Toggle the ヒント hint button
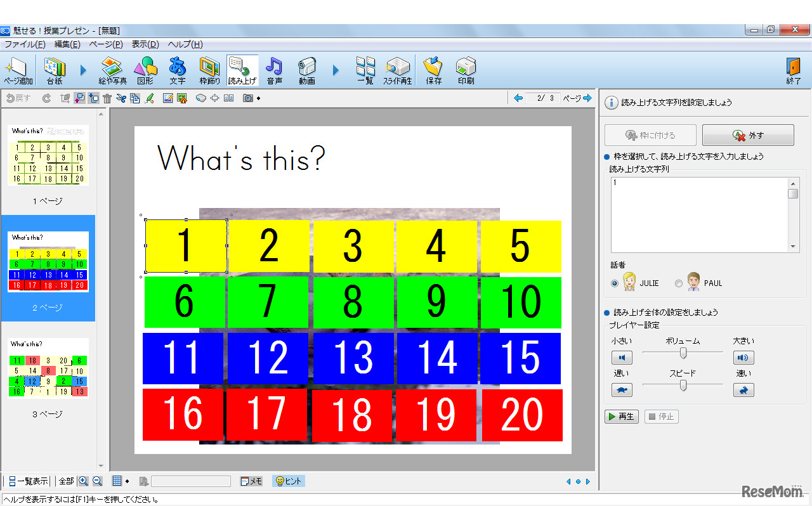The width and height of the screenshot is (812, 506). pyautogui.click(x=289, y=481)
